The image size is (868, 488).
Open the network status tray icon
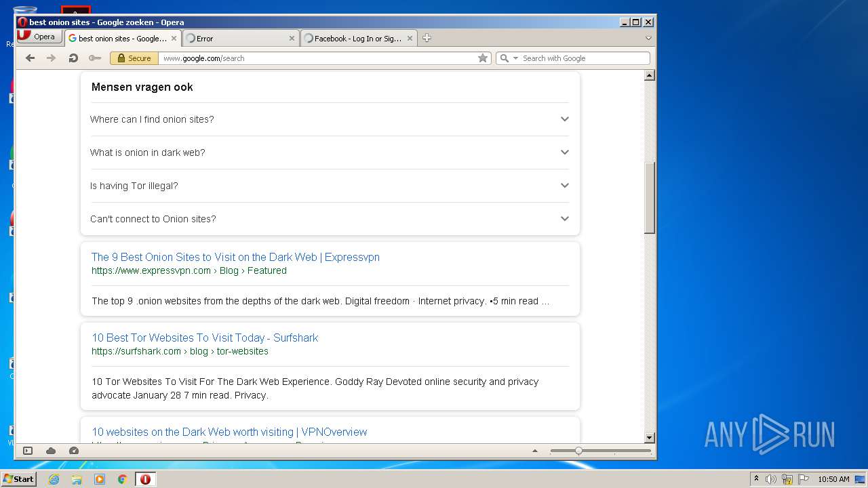tap(787, 479)
